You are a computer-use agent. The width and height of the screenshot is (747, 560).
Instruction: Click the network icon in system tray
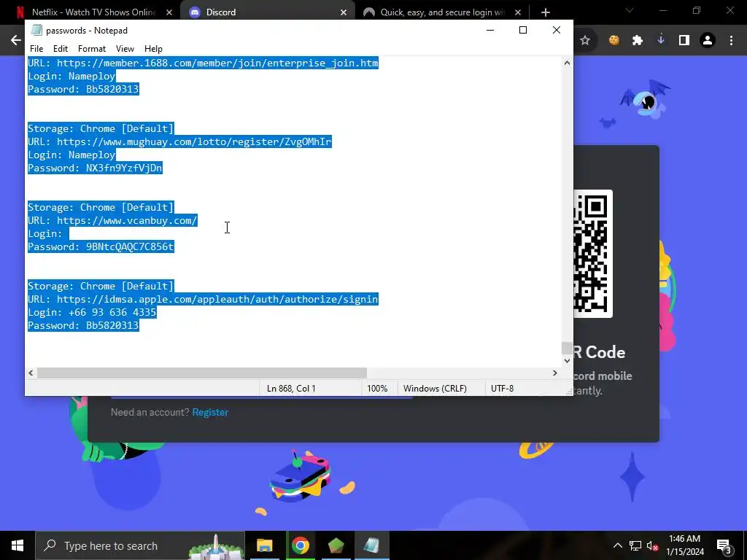pos(635,545)
